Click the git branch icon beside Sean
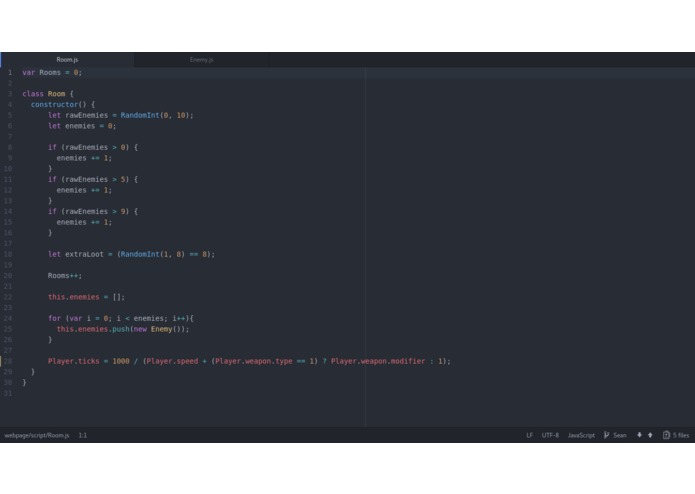 coord(606,435)
